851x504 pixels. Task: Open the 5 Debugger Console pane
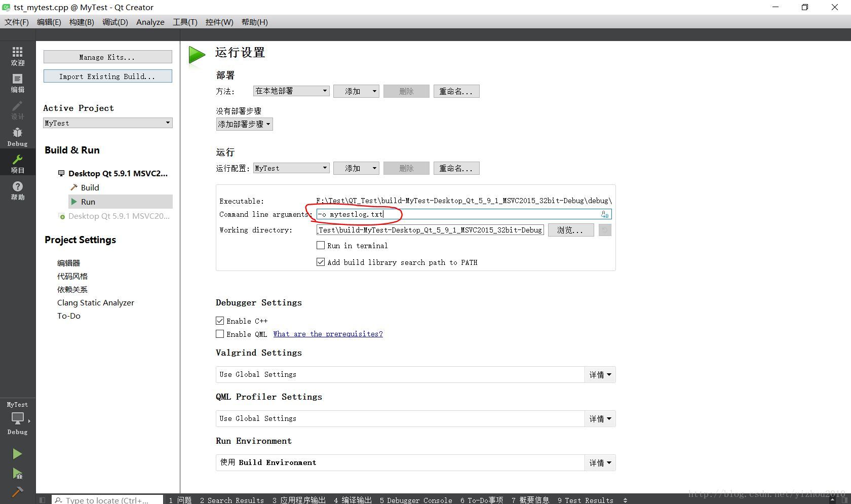[x=416, y=500]
